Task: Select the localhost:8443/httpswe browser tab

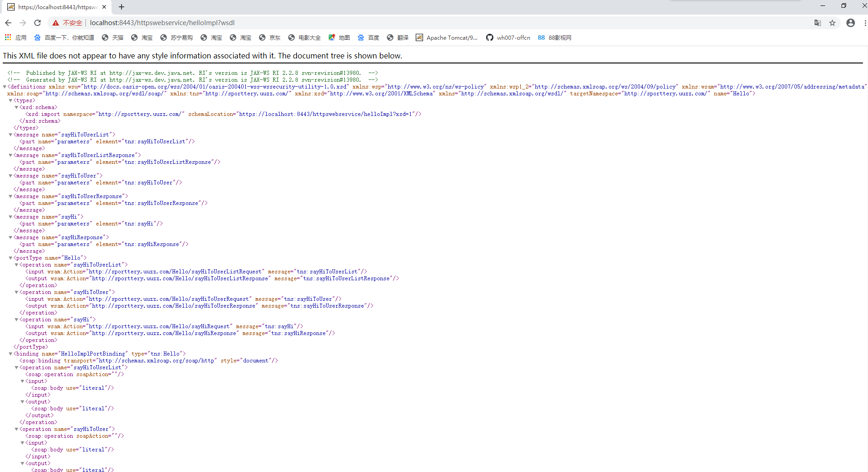Action: click(55, 7)
